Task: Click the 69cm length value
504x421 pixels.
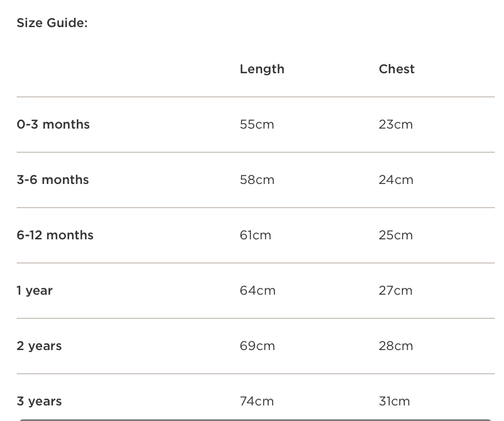Action: click(x=257, y=346)
